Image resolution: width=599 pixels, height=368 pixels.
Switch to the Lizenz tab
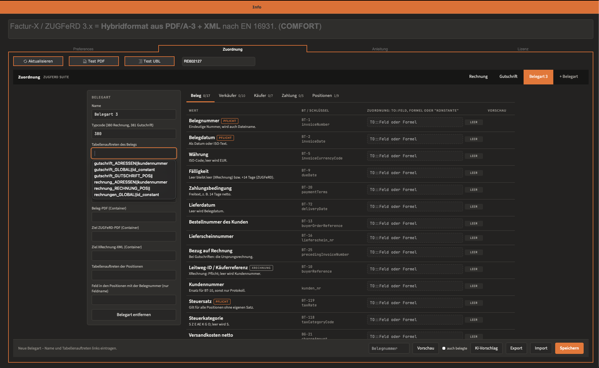pyautogui.click(x=523, y=49)
